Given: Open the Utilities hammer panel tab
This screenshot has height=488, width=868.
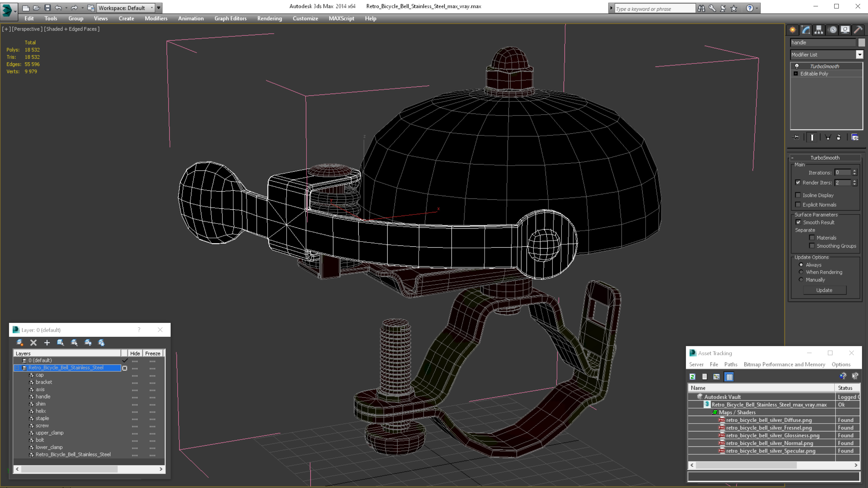Looking at the screenshot, I should [x=858, y=30].
